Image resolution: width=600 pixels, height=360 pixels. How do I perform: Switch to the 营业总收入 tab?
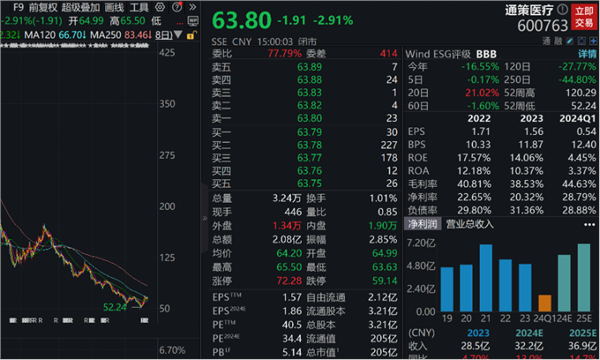click(470, 224)
